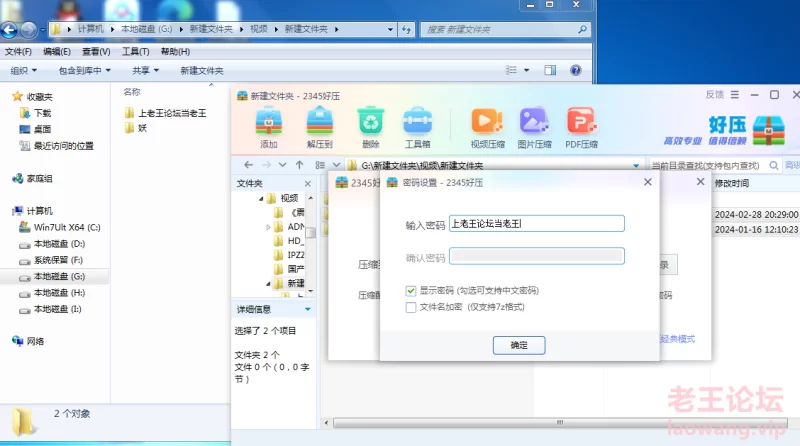Viewport: 800px width, 446px height.
Task: Click the 反馈 feedback link
Action: point(714,94)
